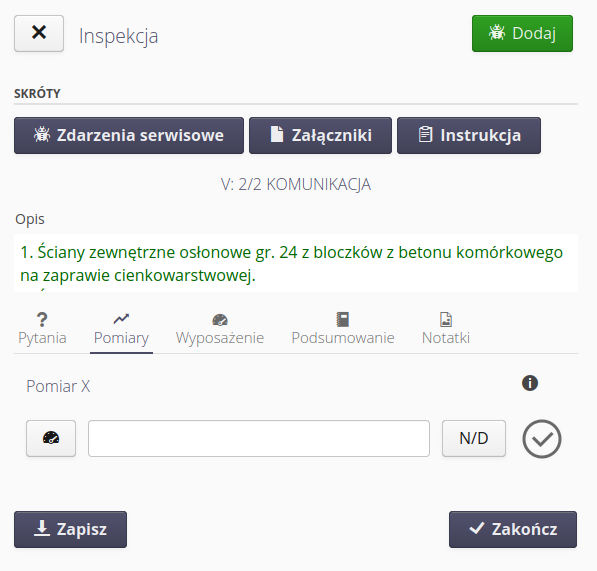Open Zdarzenia serwisowe shortcut
The height and width of the screenshot is (571, 597).
tap(129, 136)
